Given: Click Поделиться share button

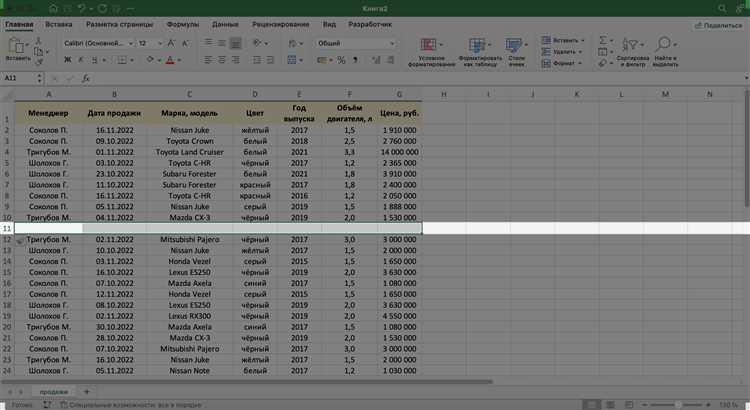Looking at the screenshot, I should click(x=718, y=25).
